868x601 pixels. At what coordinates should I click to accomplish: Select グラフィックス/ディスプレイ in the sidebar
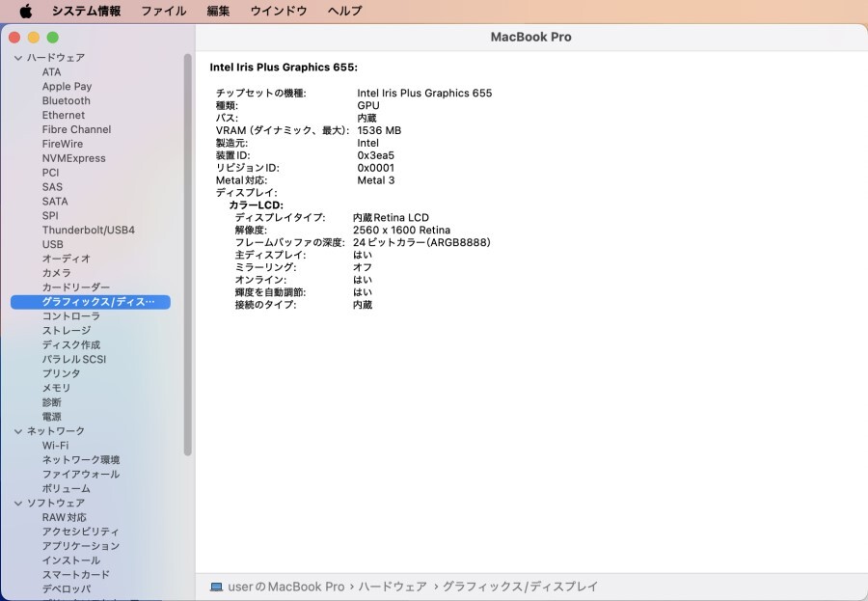[91, 302]
